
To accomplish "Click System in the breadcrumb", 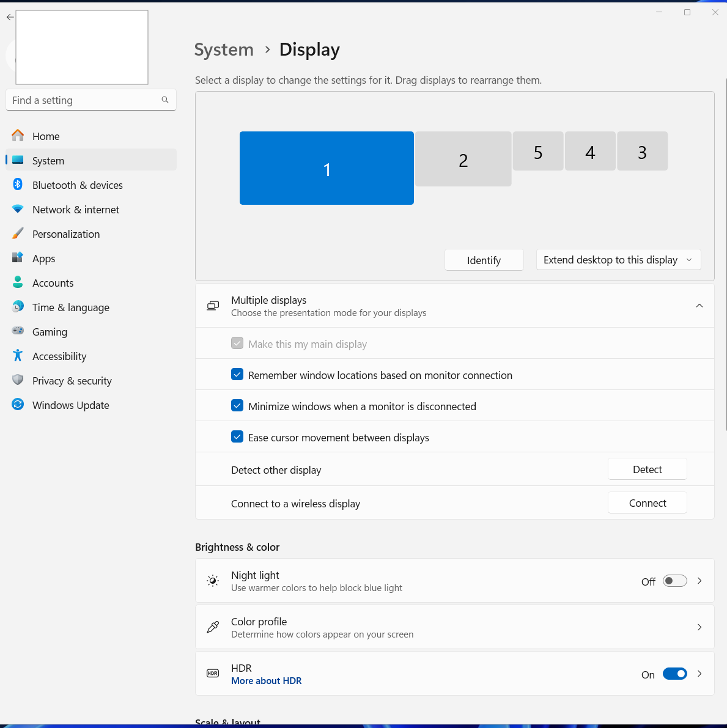I will [x=224, y=50].
